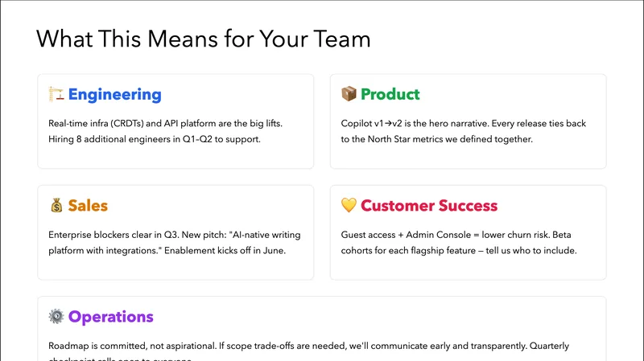Click the slide title 'What This Means for Your Team'
The width and height of the screenshot is (644, 361).
(204, 39)
